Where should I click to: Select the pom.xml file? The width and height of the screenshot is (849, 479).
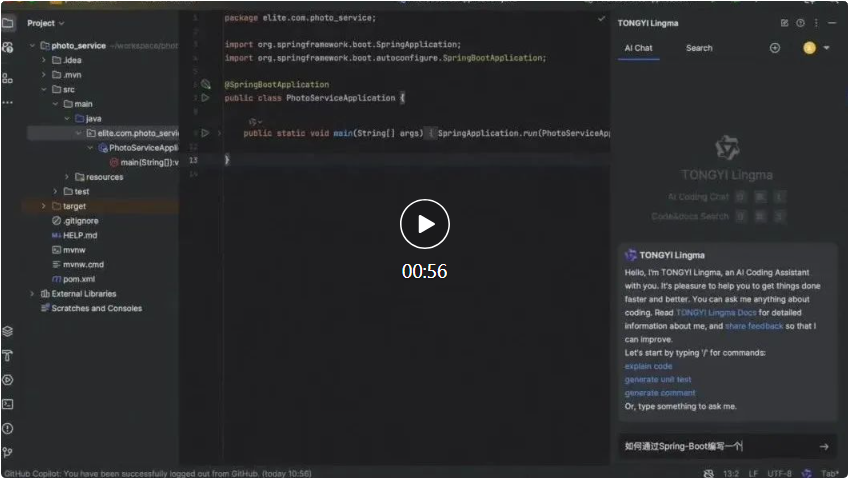[73, 279]
